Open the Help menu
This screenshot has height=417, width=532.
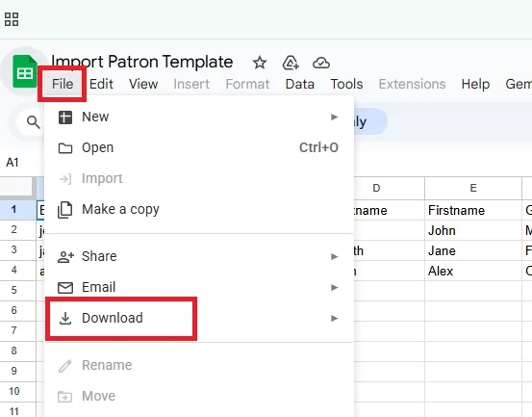(x=475, y=84)
